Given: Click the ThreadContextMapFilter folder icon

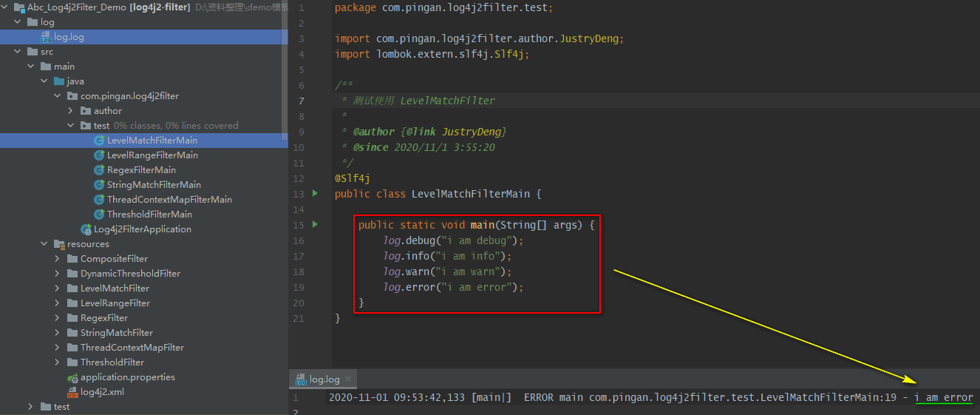Looking at the screenshot, I should tap(72, 348).
